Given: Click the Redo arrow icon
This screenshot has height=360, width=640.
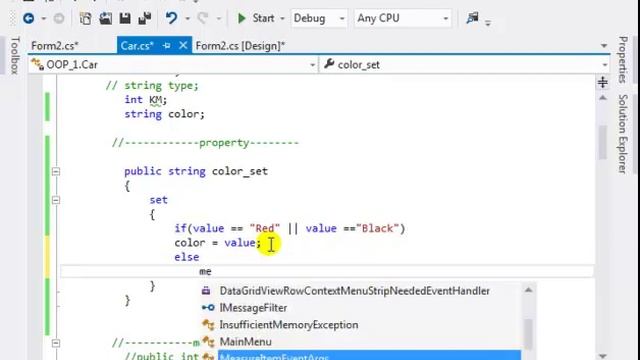Looking at the screenshot, I should tap(203, 18).
